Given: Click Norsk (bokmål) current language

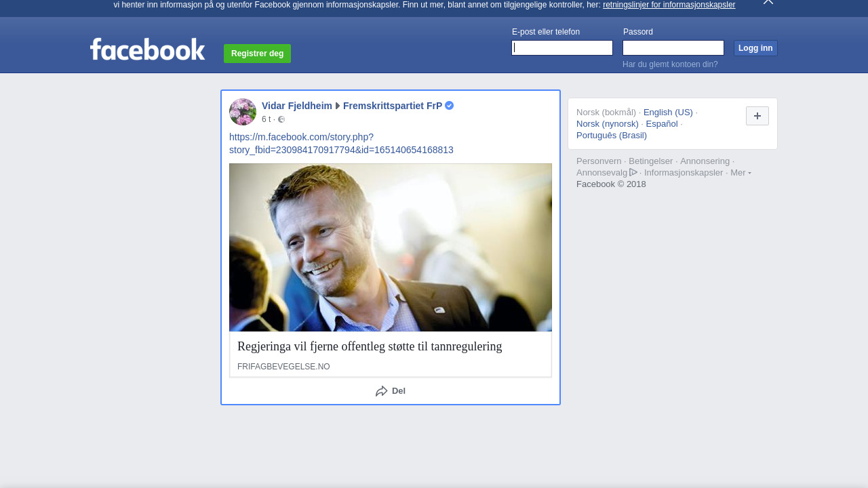Looking at the screenshot, I should (x=606, y=113).
